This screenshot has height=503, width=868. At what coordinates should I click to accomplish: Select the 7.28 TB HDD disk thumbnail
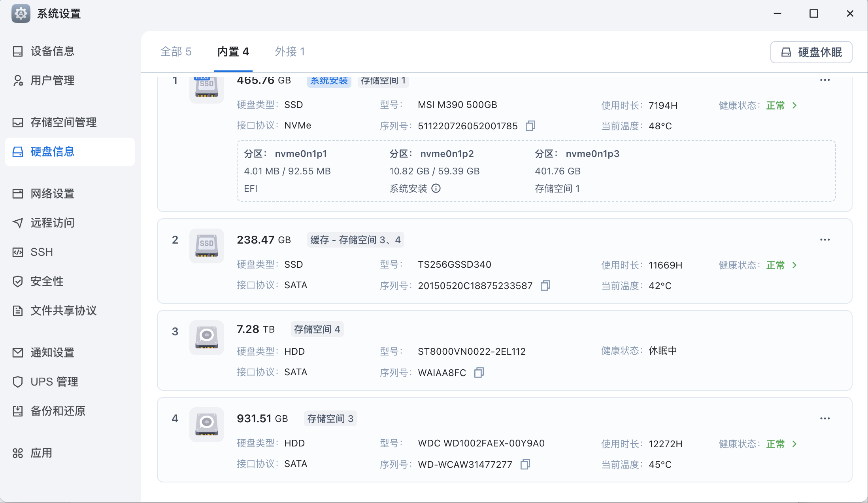206,338
